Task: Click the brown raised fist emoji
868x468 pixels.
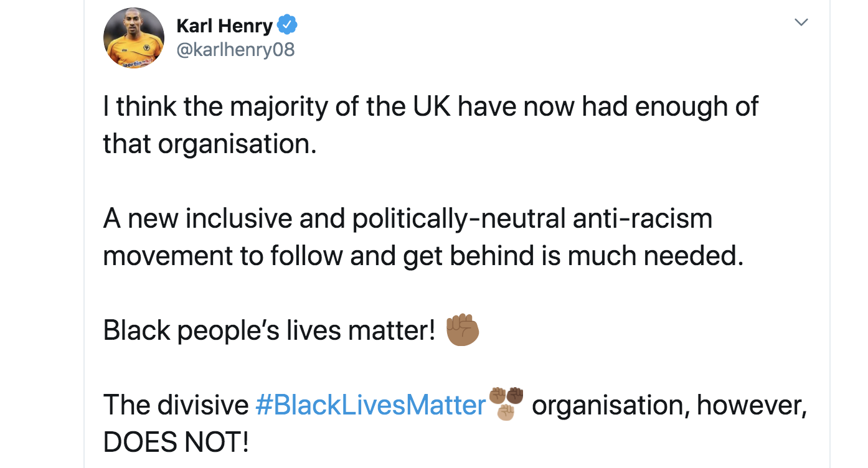Action: [463, 330]
